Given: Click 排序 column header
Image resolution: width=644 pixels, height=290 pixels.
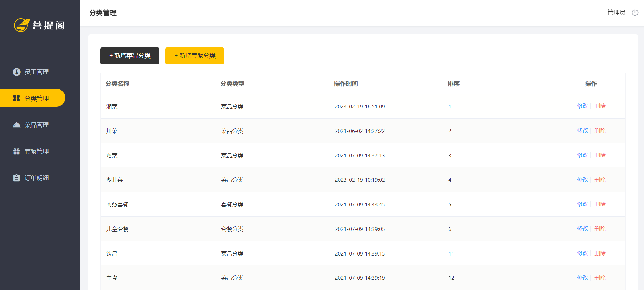Looking at the screenshot, I should (453, 84).
